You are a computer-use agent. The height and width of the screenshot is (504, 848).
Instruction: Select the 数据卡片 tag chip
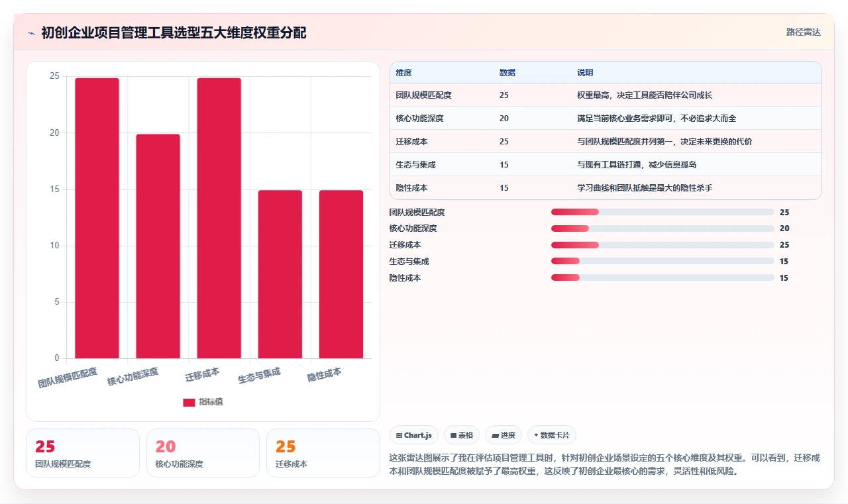tap(552, 435)
